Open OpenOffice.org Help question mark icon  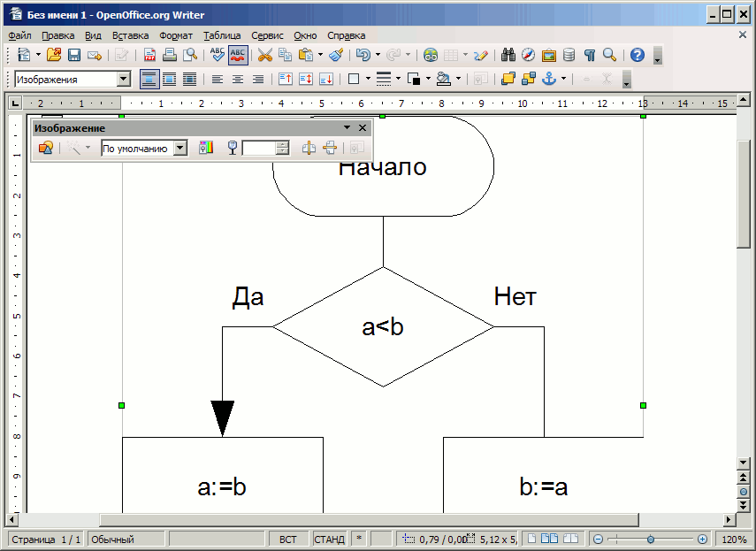tap(637, 55)
